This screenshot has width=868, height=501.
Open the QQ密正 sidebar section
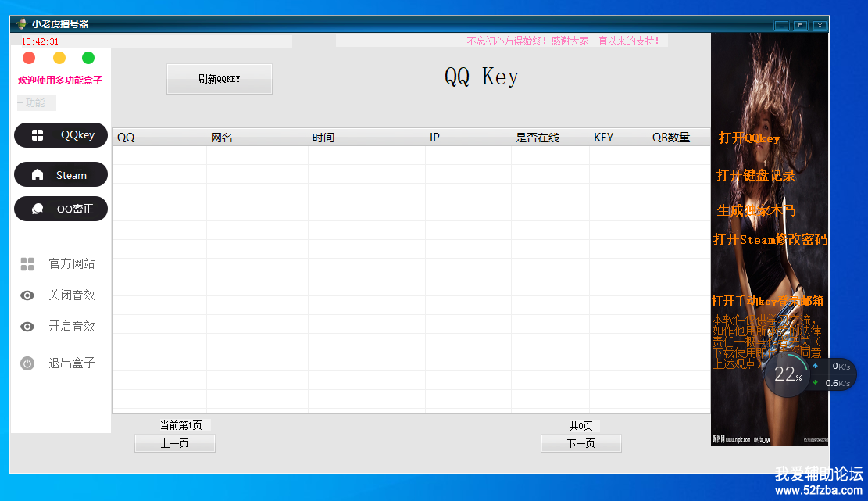61,209
